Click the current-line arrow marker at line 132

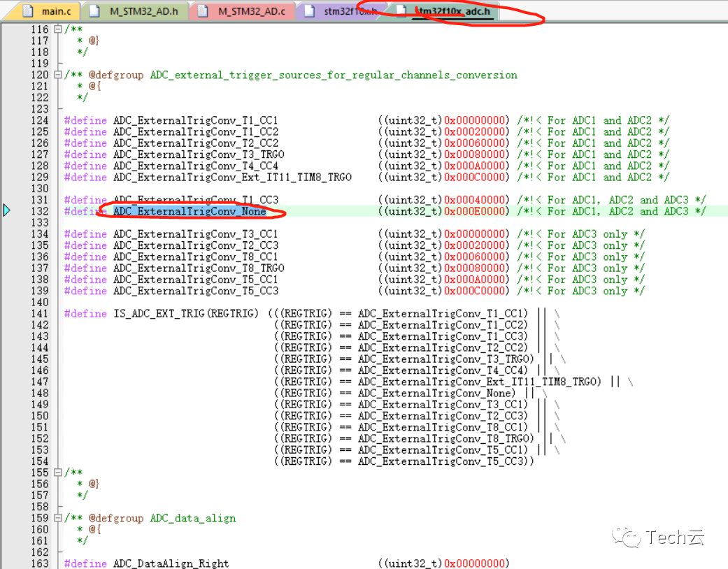tap(6, 210)
